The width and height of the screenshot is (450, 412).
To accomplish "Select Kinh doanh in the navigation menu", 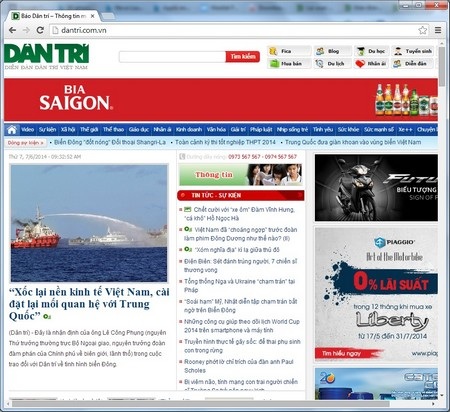I will tap(189, 130).
